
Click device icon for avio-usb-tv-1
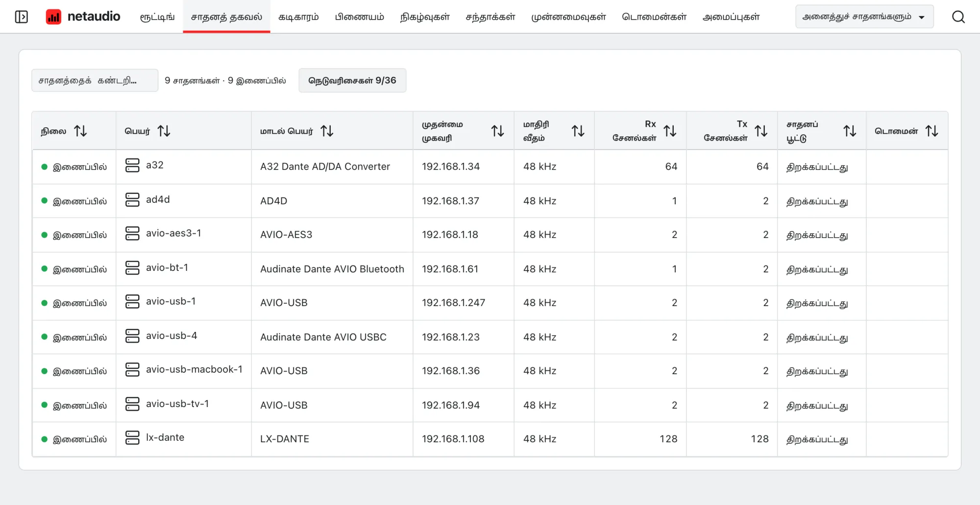(132, 404)
